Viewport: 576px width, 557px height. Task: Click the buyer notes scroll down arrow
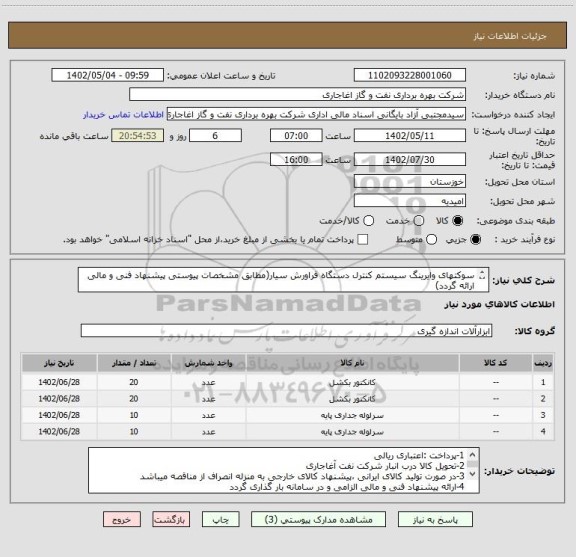[472, 474]
